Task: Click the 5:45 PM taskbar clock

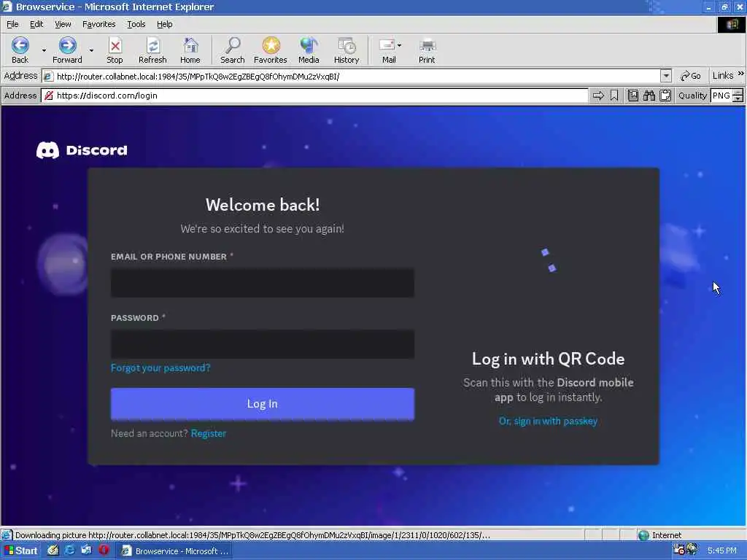Action: (x=722, y=551)
